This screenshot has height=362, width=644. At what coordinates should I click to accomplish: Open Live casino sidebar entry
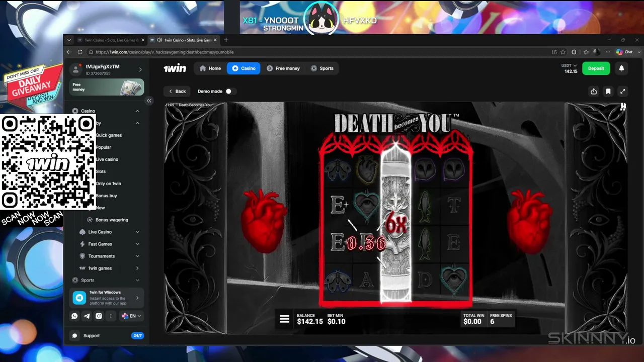click(x=107, y=159)
